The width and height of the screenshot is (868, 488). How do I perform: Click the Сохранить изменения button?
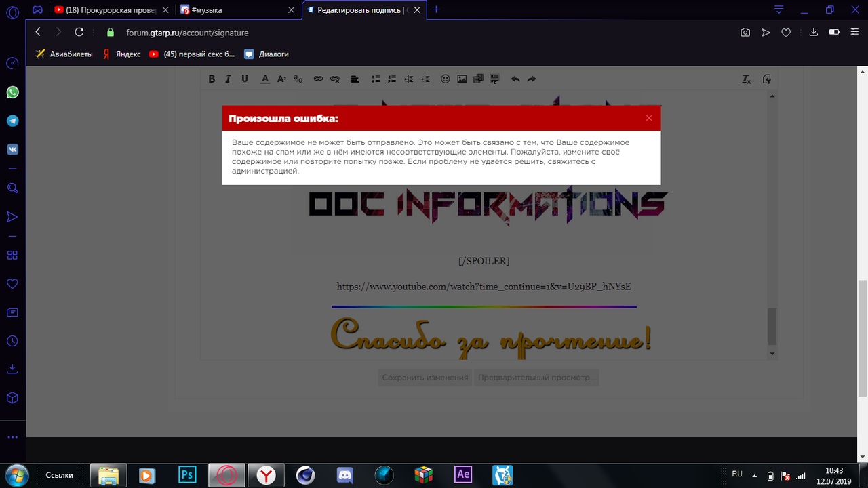425,378
